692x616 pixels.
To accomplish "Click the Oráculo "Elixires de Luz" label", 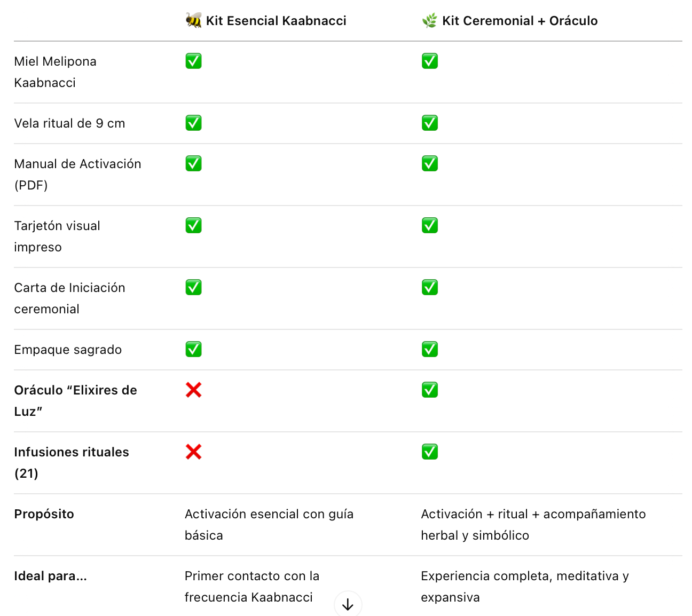I will 75,400.
